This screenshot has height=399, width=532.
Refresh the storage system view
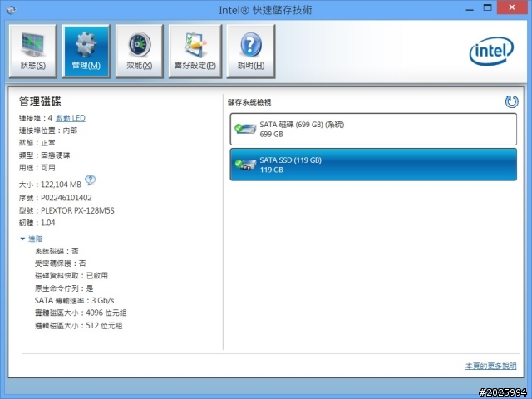[x=511, y=101]
